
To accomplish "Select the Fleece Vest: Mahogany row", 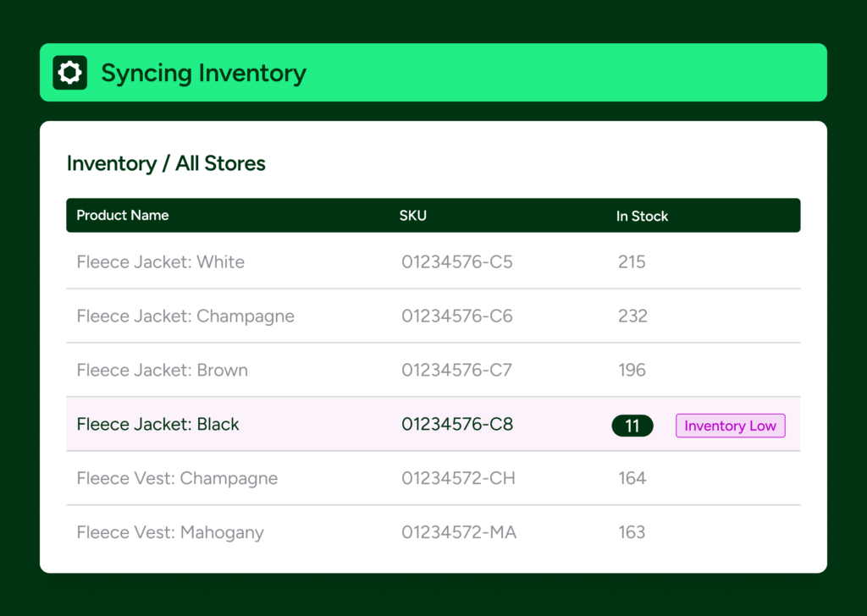I will [x=170, y=533].
